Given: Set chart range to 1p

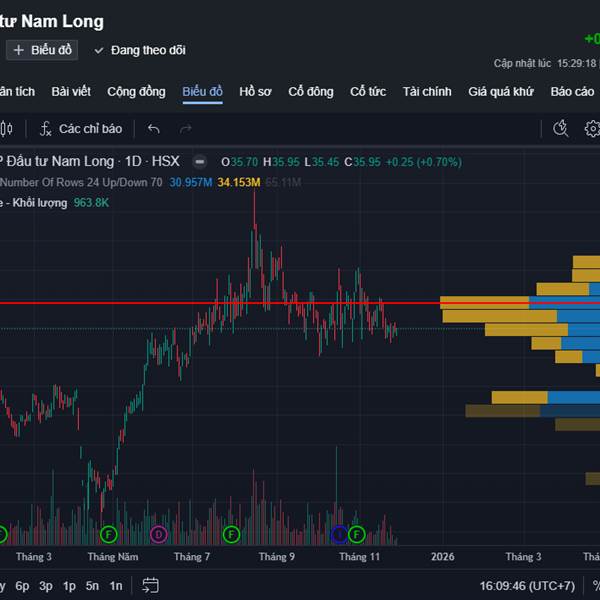Looking at the screenshot, I should [69, 586].
